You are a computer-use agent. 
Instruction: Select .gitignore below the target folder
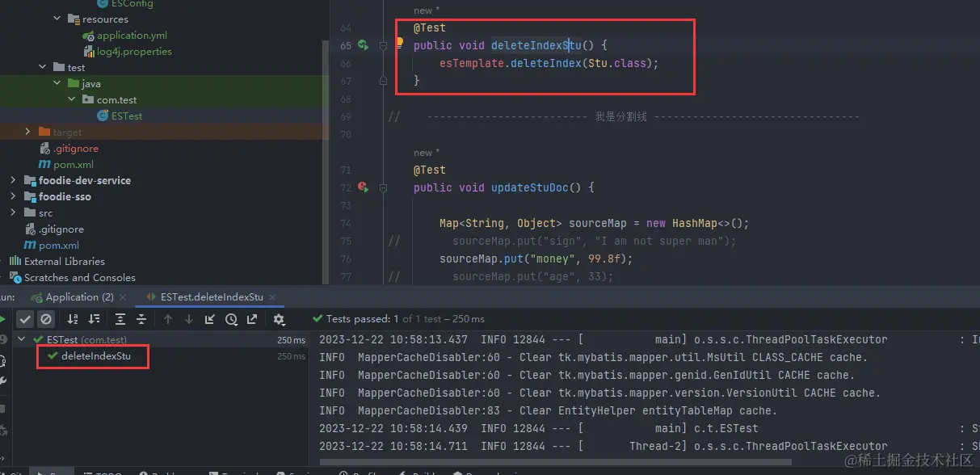pyautogui.click(x=76, y=149)
